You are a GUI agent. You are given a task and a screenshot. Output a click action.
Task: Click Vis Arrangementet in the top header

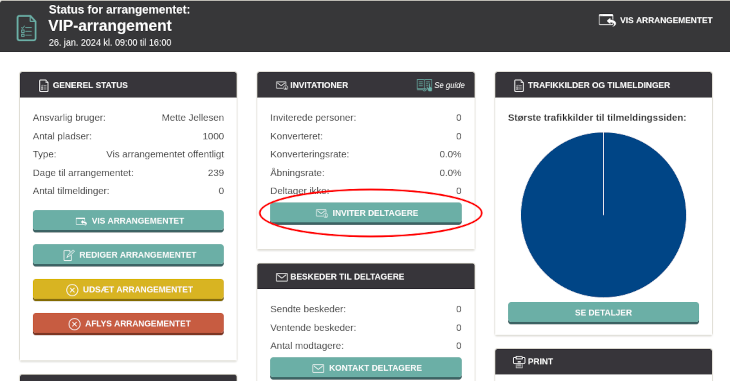click(x=656, y=20)
